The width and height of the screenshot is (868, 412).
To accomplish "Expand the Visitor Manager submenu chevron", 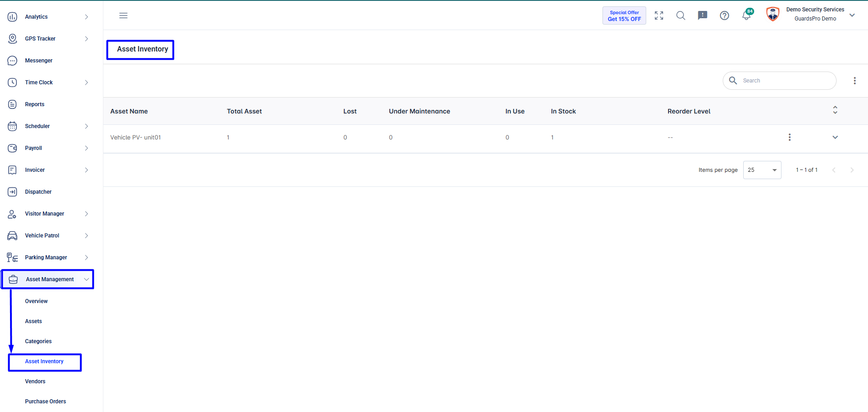I will point(87,214).
